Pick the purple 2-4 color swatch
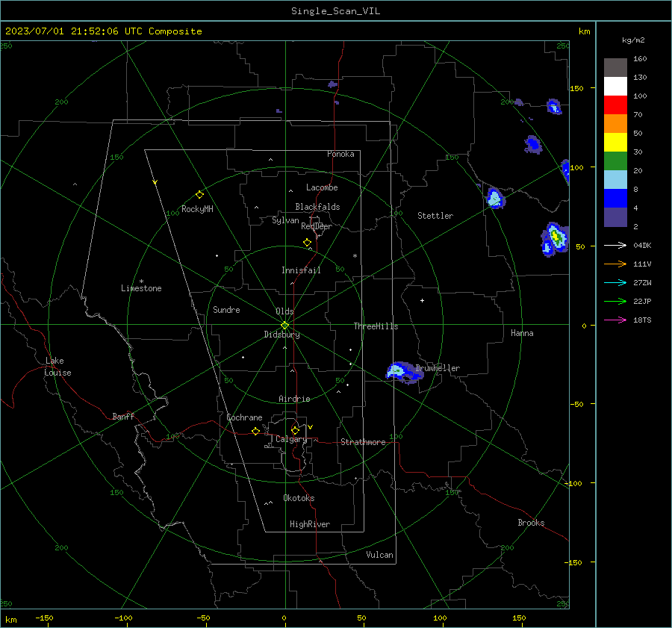 615,217
